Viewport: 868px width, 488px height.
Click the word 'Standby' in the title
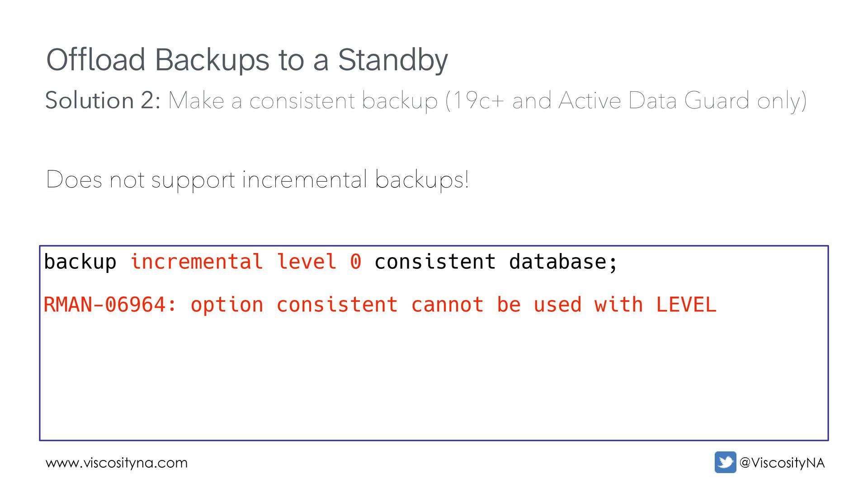click(393, 61)
